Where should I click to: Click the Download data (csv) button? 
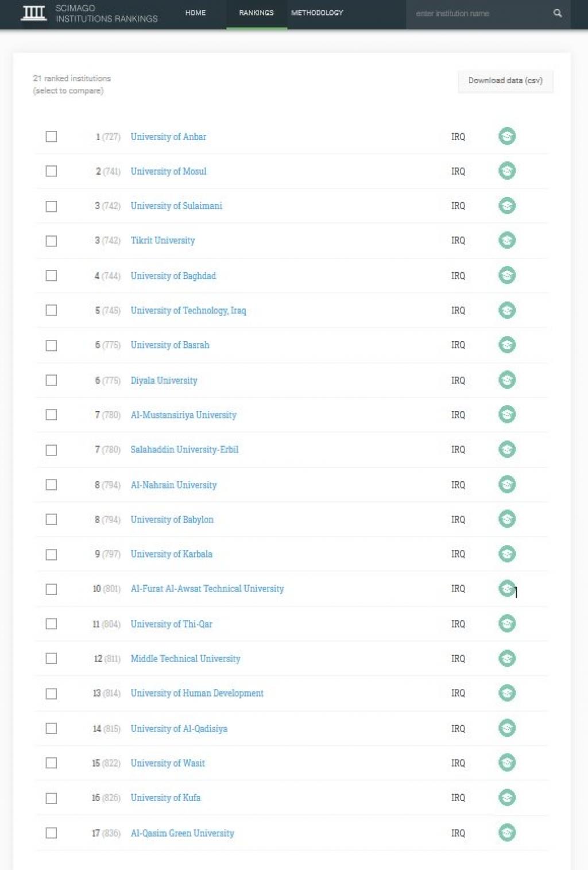tap(505, 81)
